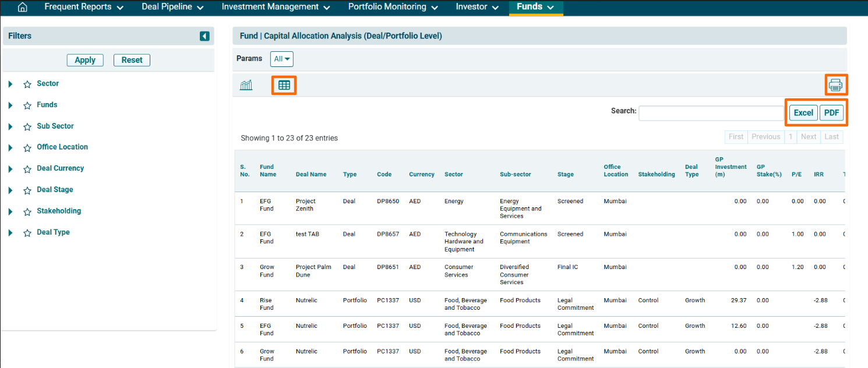Open the Params All dropdown

tap(282, 59)
